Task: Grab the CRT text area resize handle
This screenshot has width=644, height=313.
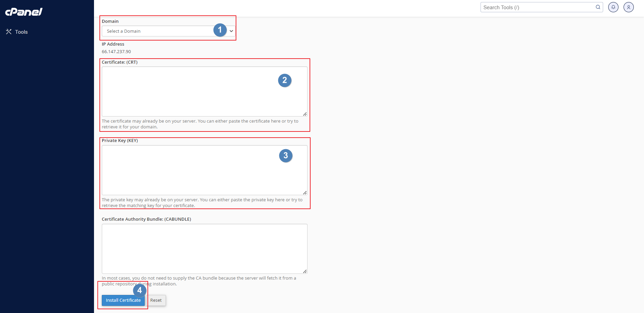Action: point(305,114)
